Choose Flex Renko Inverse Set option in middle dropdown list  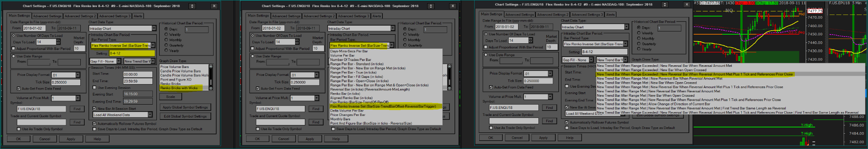(386, 106)
